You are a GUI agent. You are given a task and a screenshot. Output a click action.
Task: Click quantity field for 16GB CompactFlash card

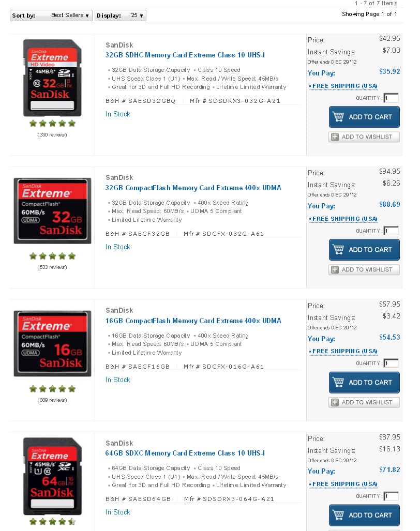point(391,363)
